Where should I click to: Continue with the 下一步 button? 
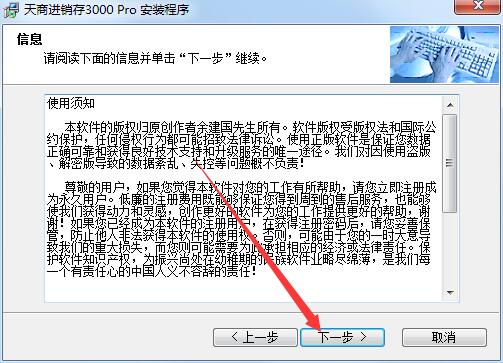click(x=343, y=337)
